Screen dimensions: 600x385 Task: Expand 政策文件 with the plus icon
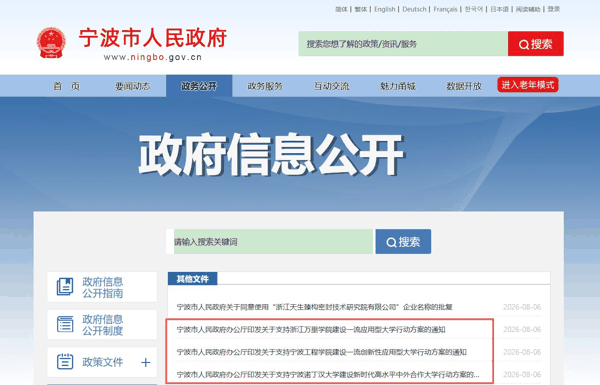(x=145, y=362)
